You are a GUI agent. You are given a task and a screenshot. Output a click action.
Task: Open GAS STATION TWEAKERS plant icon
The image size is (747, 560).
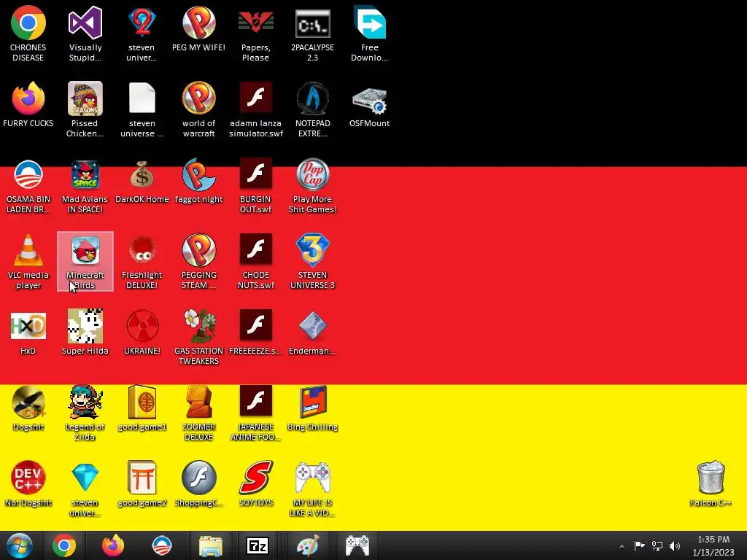200,326
